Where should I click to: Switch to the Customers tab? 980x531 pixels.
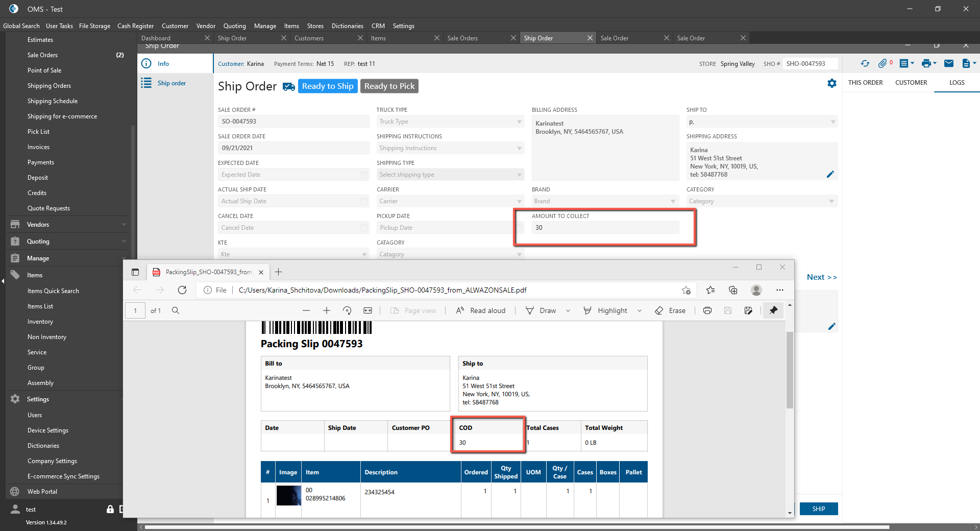click(x=309, y=38)
